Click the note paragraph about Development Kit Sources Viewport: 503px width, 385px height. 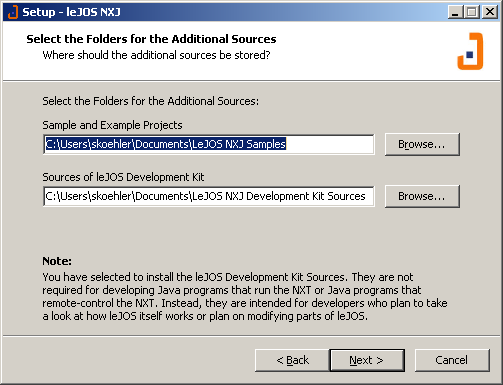coord(245,296)
